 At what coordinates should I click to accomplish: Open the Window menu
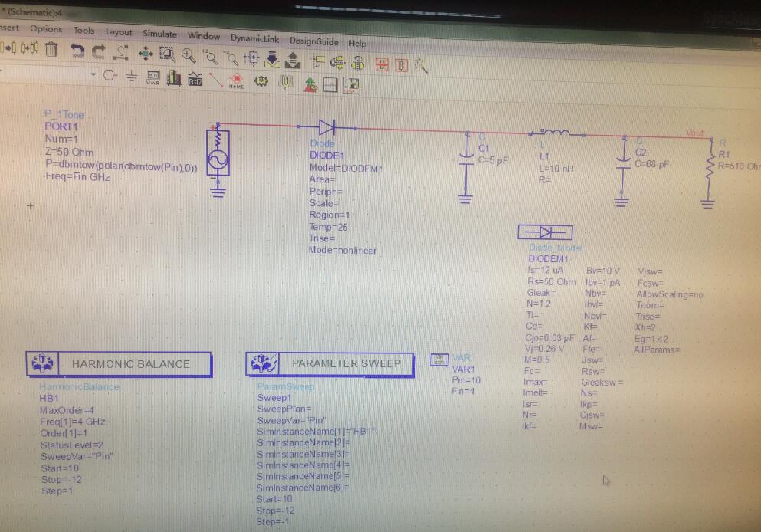(204, 36)
